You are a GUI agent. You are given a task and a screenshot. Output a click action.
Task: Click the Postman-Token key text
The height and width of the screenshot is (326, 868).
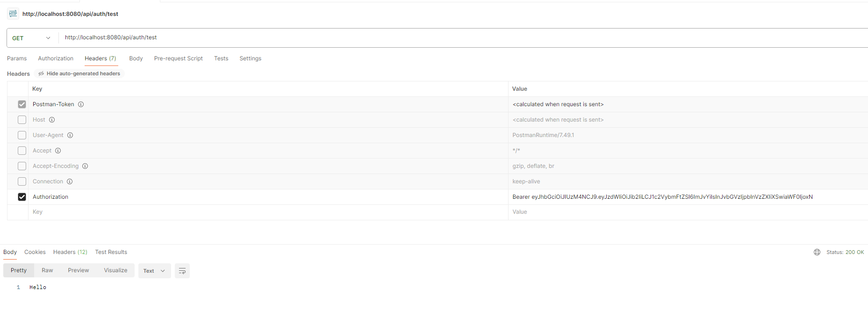click(x=53, y=104)
